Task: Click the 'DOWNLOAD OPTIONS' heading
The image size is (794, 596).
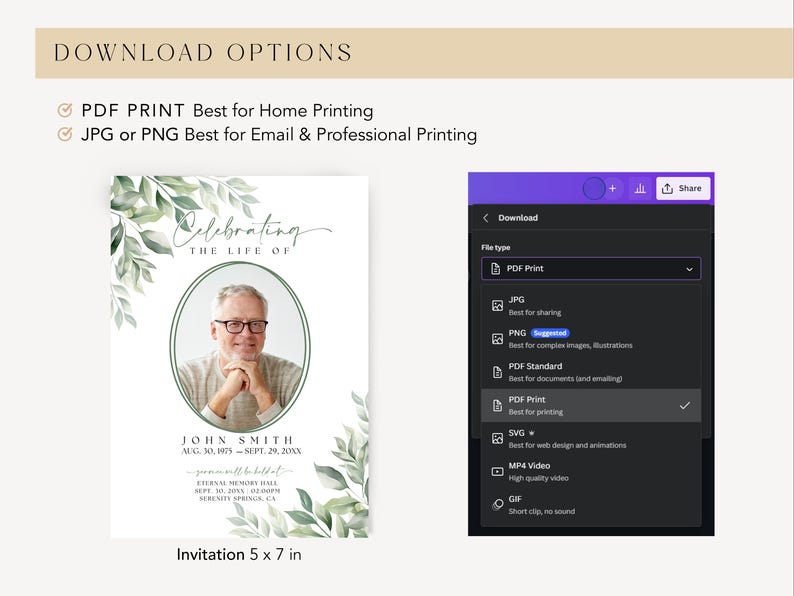Action: pyautogui.click(x=203, y=53)
